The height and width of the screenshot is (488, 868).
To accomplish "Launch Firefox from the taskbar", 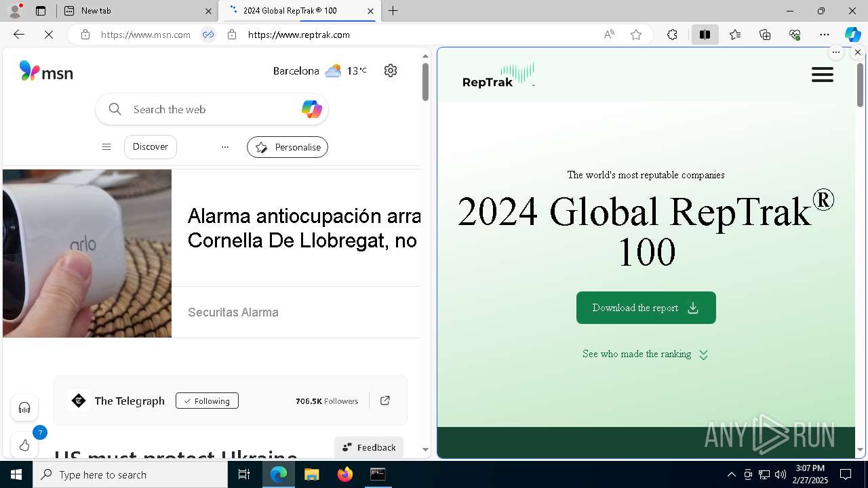I will coord(344,474).
